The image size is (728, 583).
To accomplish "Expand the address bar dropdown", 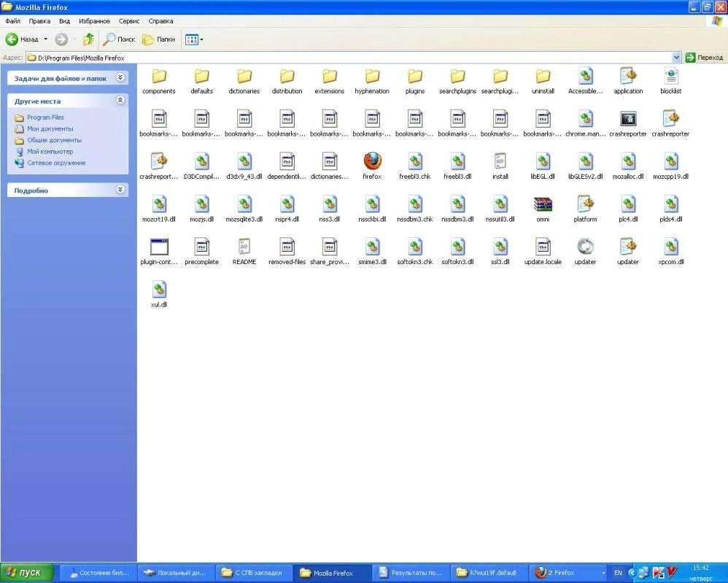I will [x=676, y=58].
